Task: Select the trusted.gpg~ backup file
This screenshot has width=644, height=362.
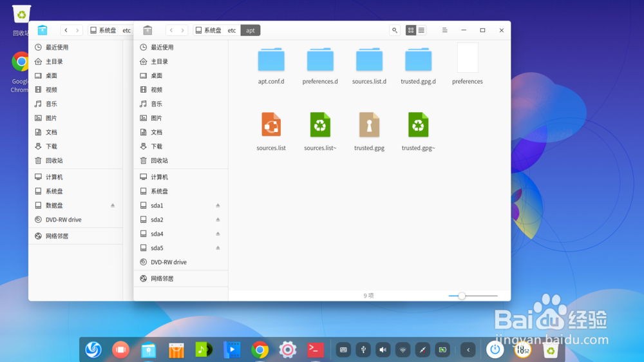Action: point(418,124)
